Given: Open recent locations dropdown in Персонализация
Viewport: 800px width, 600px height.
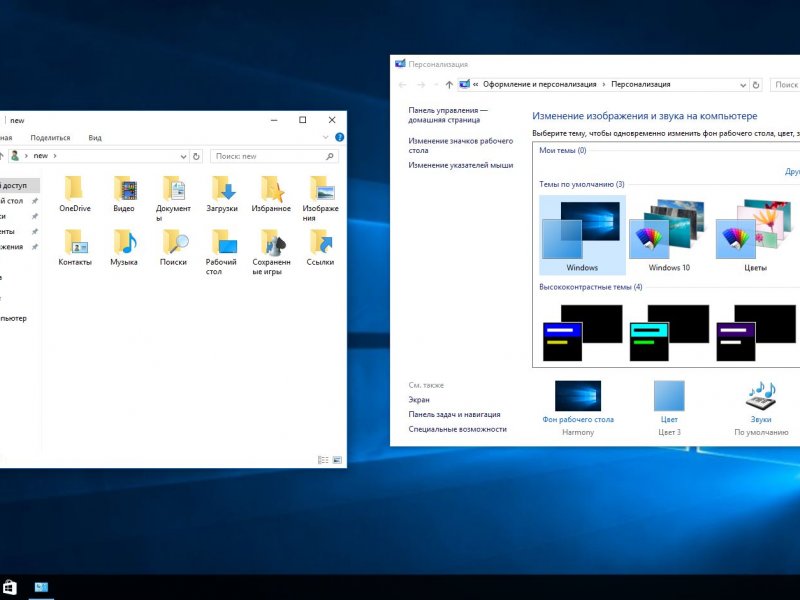Looking at the screenshot, I should point(435,85).
